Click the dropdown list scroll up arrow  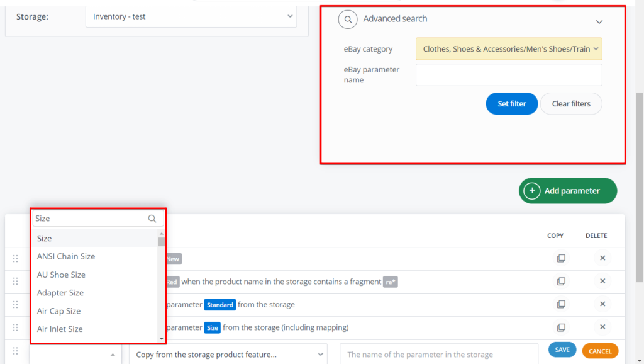pos(162,234)
